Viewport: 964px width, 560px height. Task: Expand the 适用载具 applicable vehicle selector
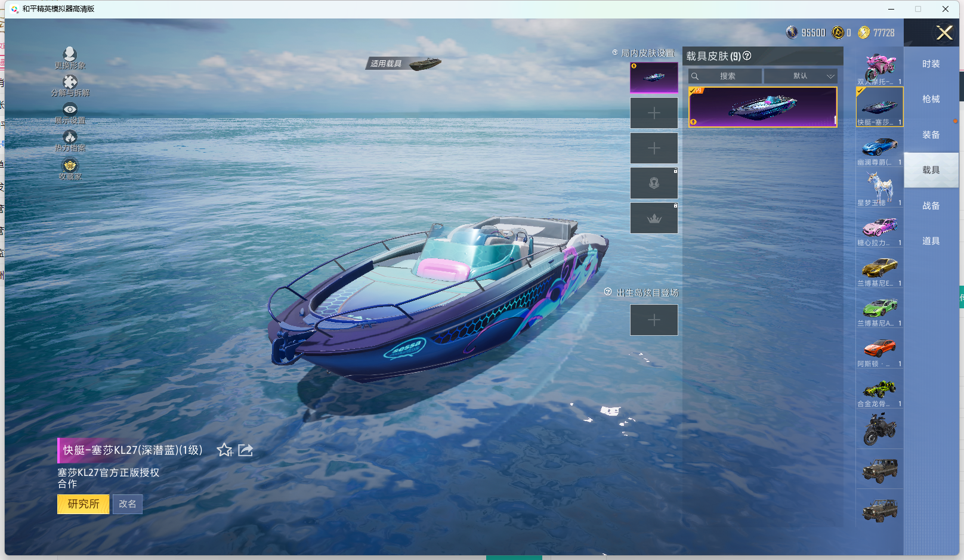pyautogui.click(x=404, y=63)
